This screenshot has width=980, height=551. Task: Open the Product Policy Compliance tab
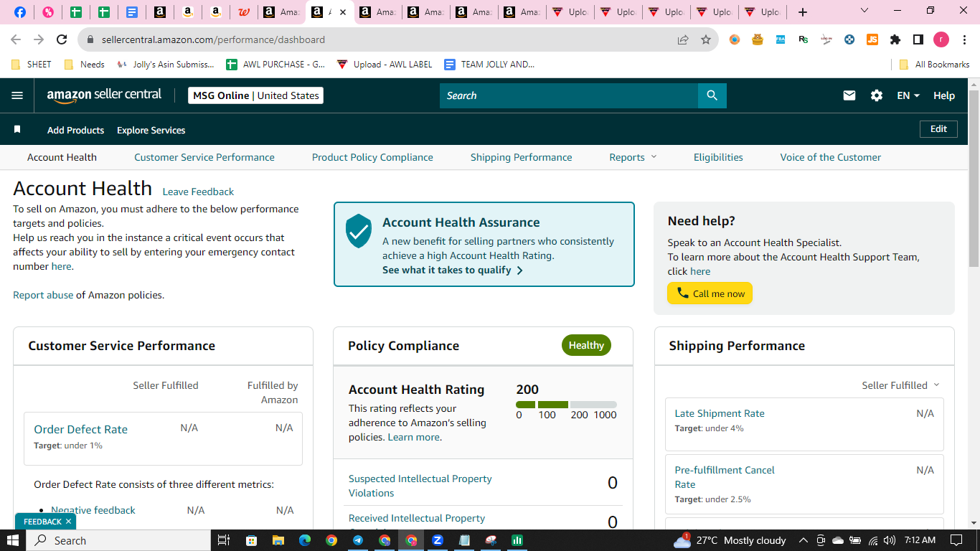pyautogui.click(x=372, y=157)
